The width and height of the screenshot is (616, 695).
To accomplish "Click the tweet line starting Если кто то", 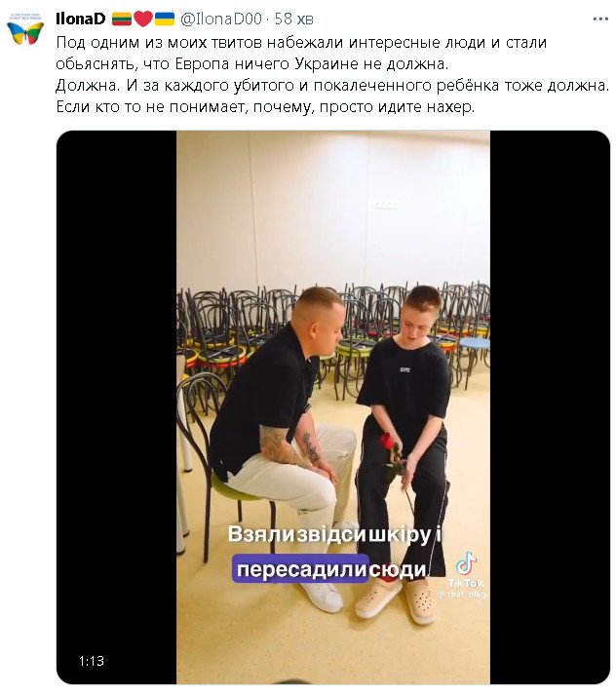I will (x=265, y=107).
